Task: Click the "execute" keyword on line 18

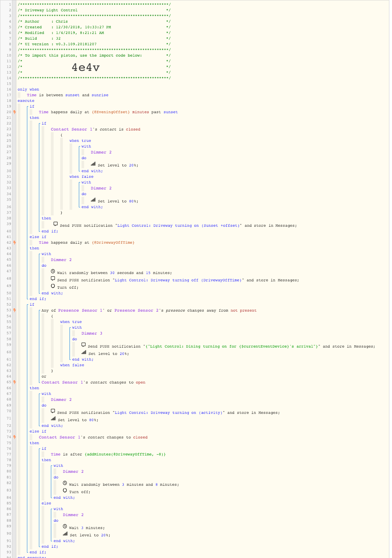Action: [x=26, y=101]
